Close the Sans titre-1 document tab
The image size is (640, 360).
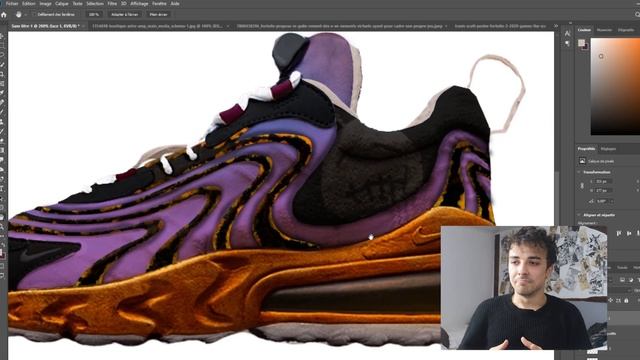point(84,26)
